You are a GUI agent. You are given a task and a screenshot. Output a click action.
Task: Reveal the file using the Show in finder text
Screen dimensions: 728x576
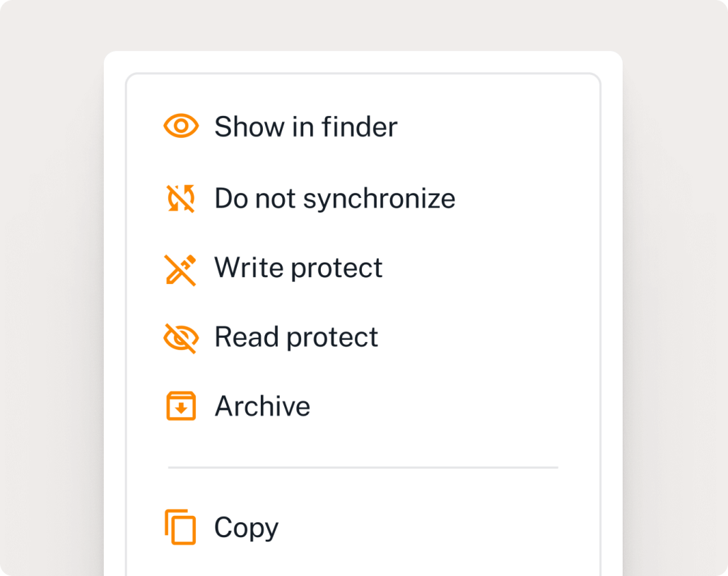coord(306,127)
